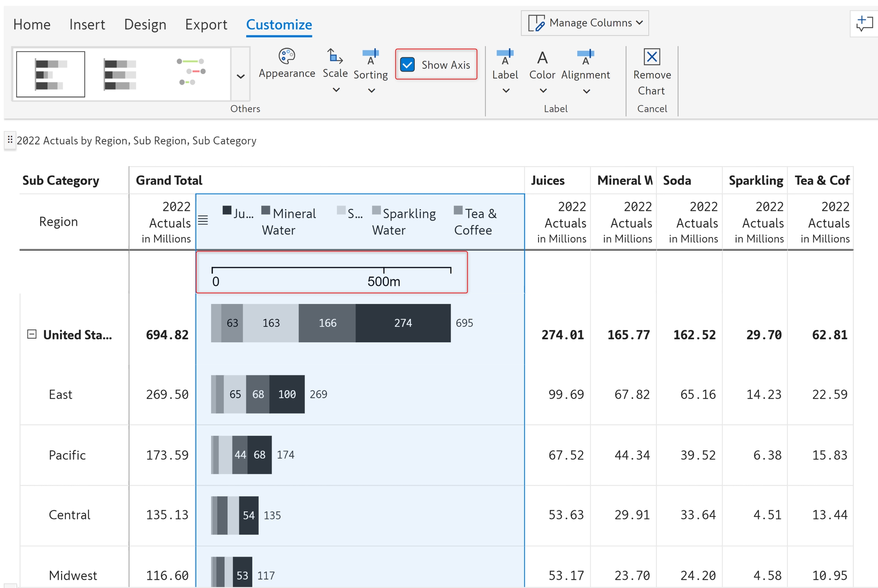Click the Juices legend color swatch

227,210
